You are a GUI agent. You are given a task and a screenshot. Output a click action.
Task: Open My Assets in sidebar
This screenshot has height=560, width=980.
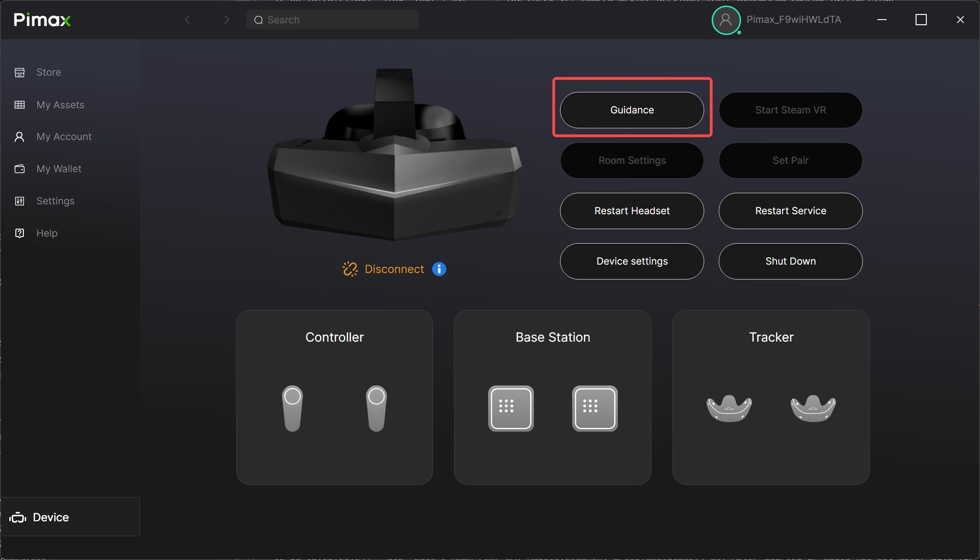[x=60, y=105]
